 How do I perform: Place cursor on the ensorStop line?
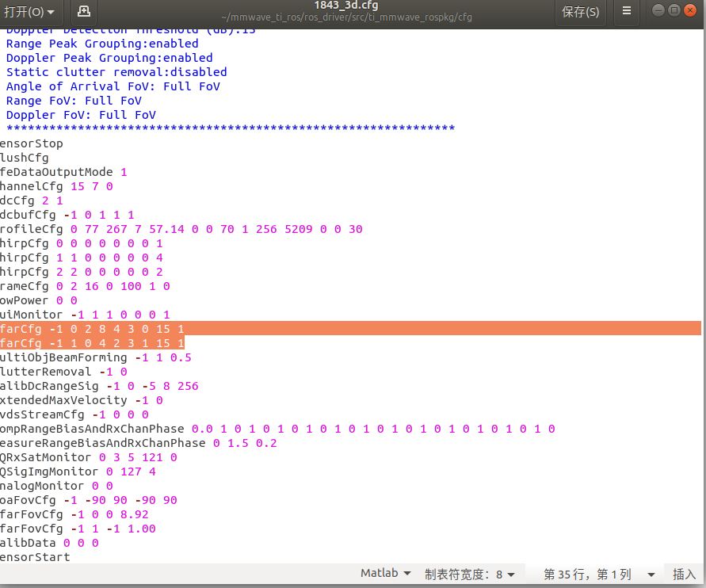32,143
